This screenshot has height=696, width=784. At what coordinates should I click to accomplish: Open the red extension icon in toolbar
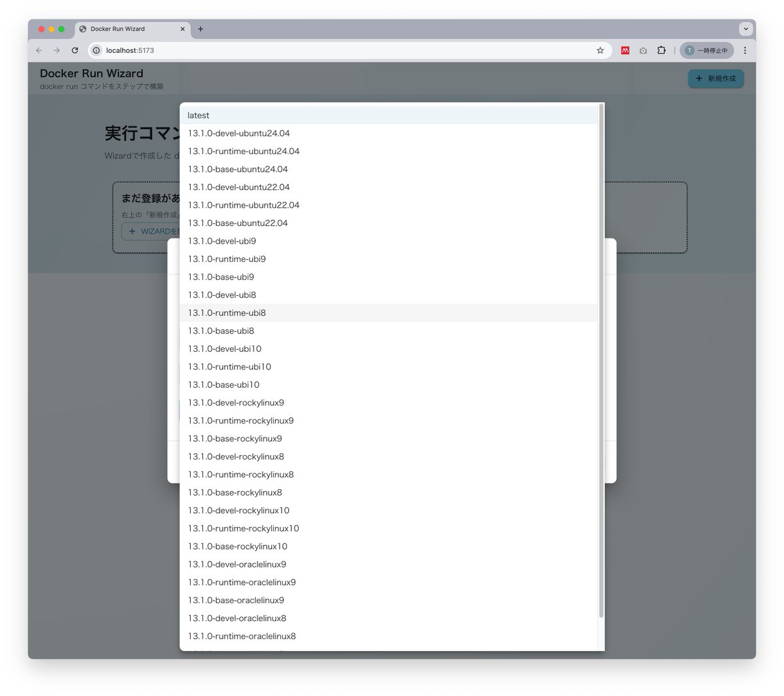point(625,50)
